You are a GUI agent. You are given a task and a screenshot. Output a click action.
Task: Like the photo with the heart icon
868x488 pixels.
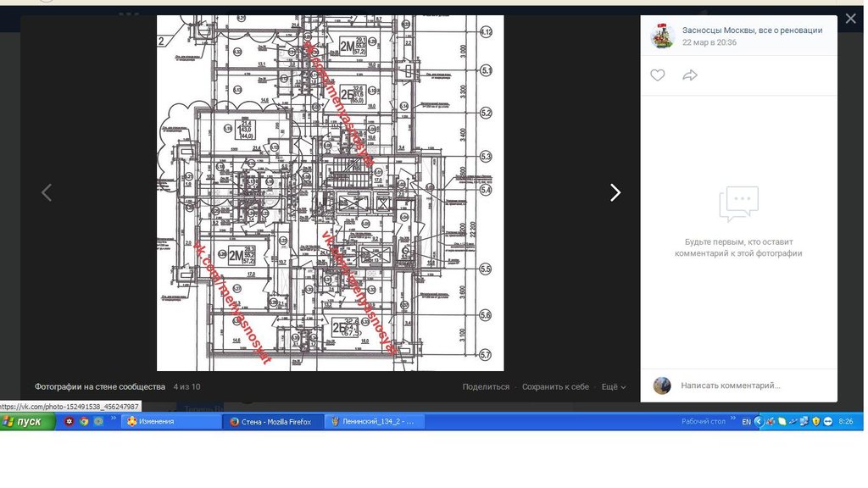(x=657, y=75)
